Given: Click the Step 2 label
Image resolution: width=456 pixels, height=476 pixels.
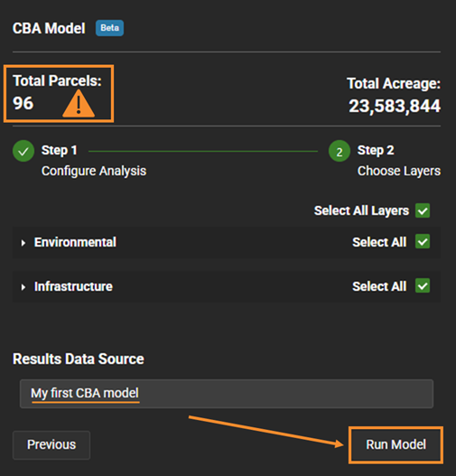Looking at the screenshot, I should click(x=376, y=150).
